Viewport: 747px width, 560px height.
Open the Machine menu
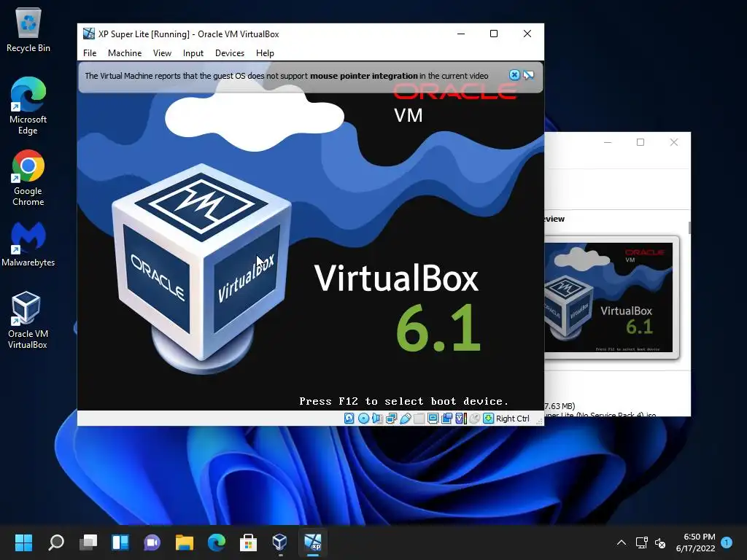(x=124, y=52)
